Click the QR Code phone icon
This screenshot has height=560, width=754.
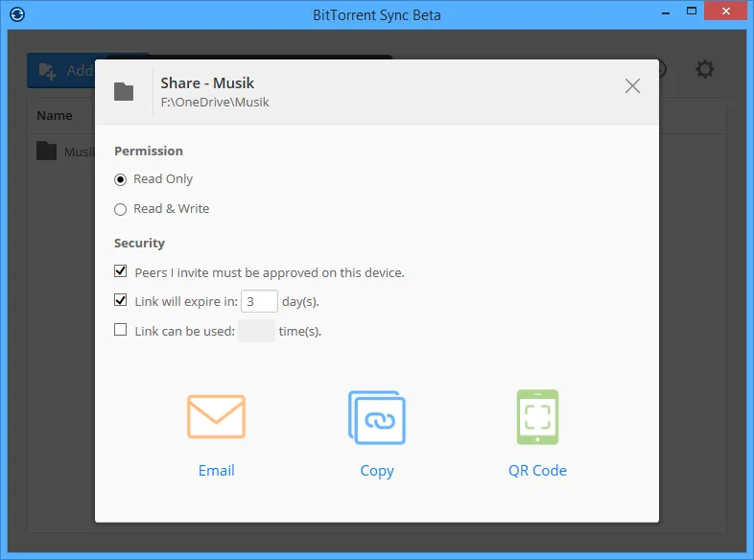(x=537, y=417)
